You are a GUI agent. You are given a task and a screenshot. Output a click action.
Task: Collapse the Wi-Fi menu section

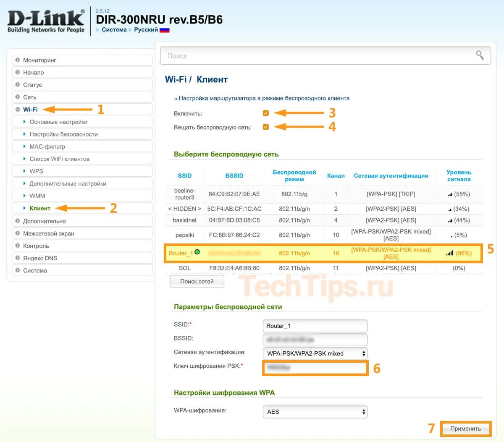pyautogui.click(x=18, y=110)
